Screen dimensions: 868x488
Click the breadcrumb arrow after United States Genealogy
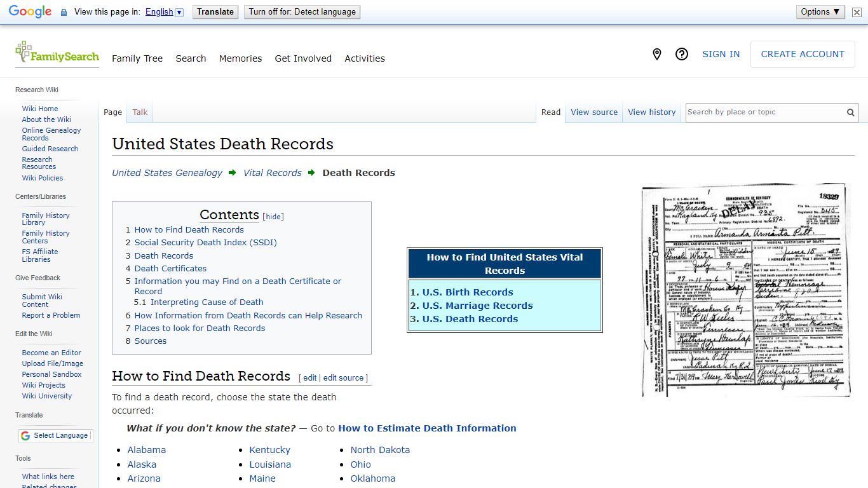[x=231, y=172]
